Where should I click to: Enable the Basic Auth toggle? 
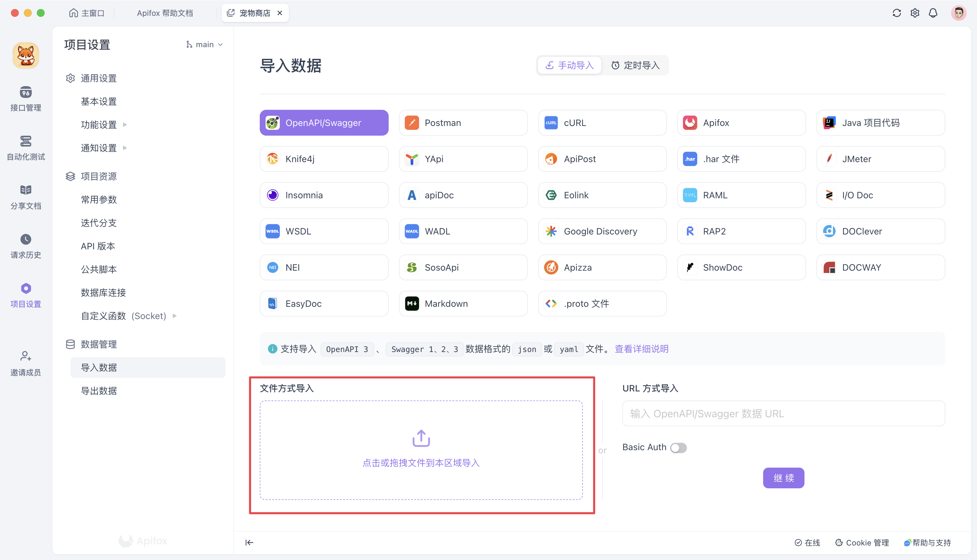pyautogui.click(x=678, y=447)
